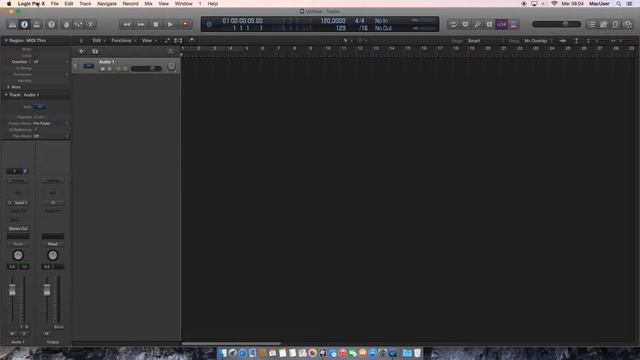This screenshot has height=360, width=640.
Task: Open Quick Help button
Action: click(x=51, y=24)
